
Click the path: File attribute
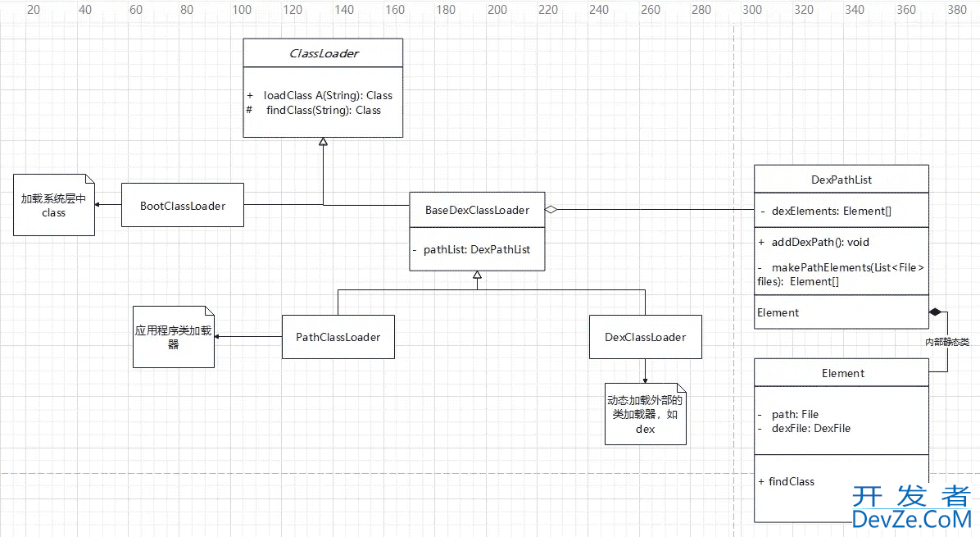pos(794,414)
